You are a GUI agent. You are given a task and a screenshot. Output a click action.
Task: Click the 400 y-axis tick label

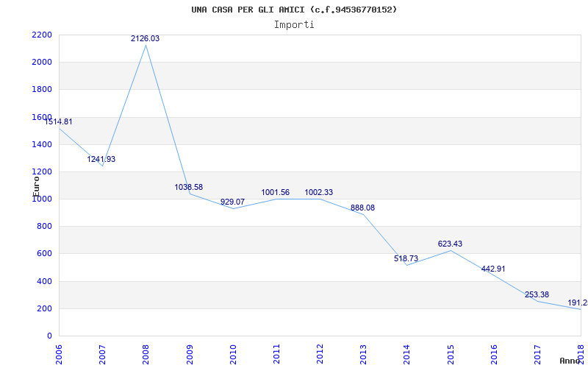tap(45, 281)
